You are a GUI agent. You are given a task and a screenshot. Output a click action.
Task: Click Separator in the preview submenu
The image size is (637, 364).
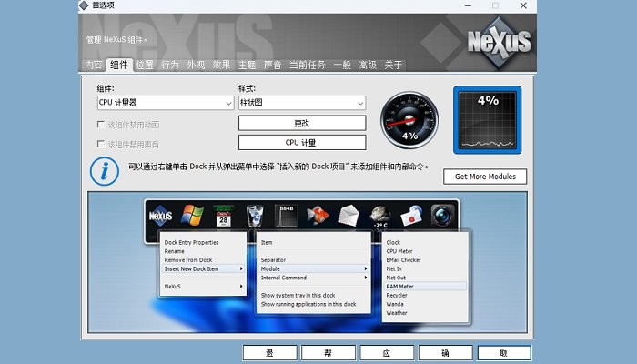pyautogui.click(x=273, y=260)
